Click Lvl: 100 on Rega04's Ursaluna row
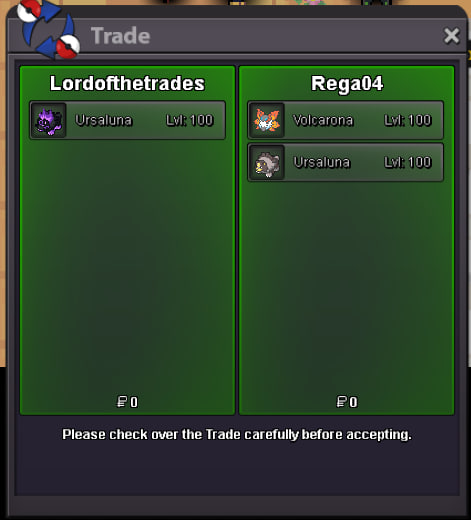This screenshot has height=520, width=471. (x=408, y=163)
